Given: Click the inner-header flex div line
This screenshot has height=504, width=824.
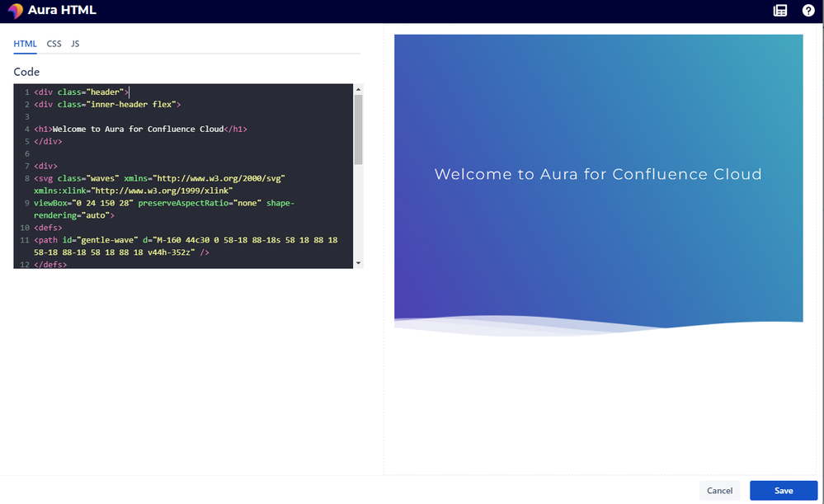Looking at the screenshot, I should (107, 105).
